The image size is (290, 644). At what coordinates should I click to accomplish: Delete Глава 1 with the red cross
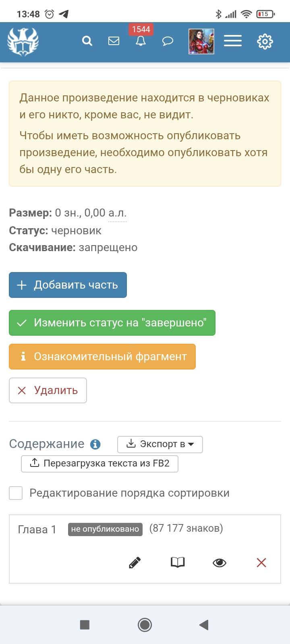coord(261,562)
